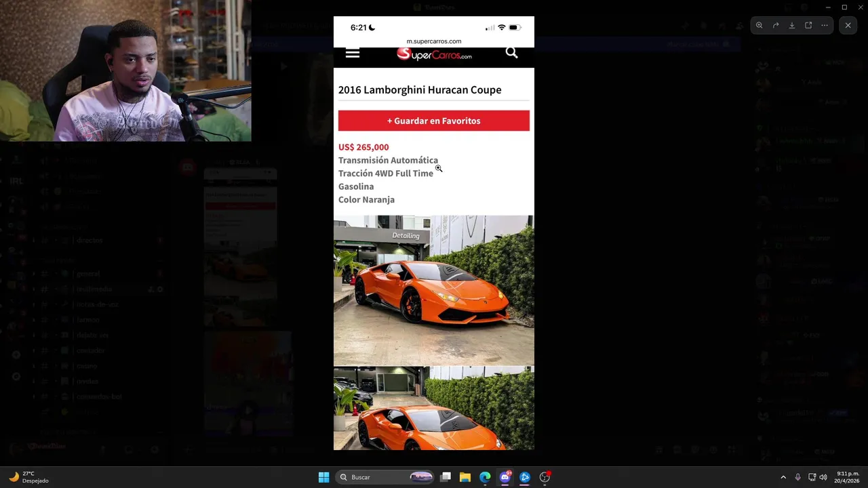
Task: Open the SuperCarros search magnifier
Action: pyautogui.click(x=512, y=52)
